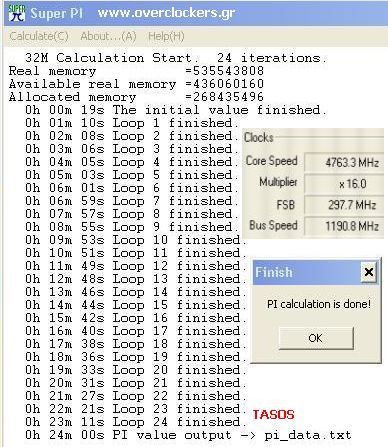Viewport: 388px width, 447px height.
Task: Click the 'PI value output -> pi_data.txt' line
Action: (188, 435)
